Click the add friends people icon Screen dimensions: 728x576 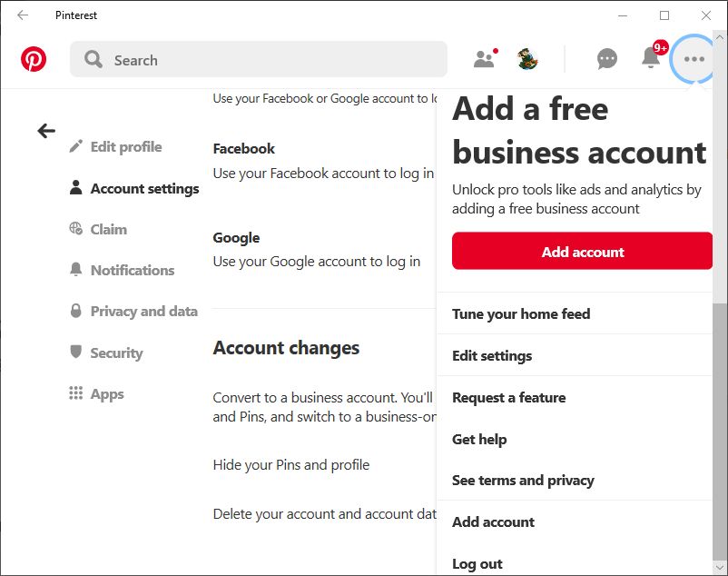click(x=483, y=58)
